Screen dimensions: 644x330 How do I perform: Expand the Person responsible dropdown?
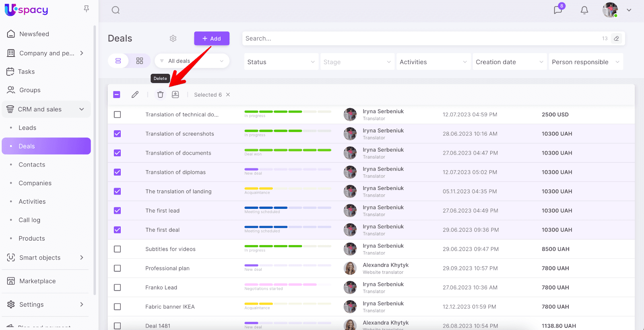coord(586,62)
